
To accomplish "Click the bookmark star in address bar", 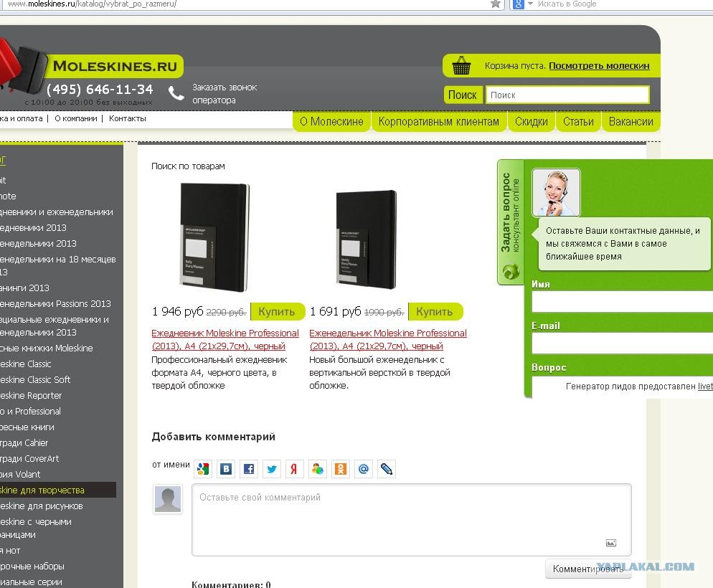I will point(496,4).
